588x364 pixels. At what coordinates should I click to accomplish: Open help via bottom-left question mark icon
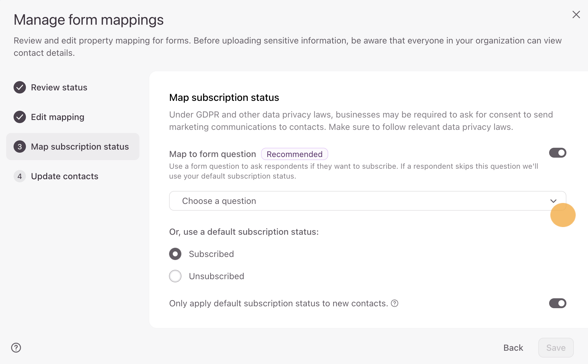click(x=16, y=348)
